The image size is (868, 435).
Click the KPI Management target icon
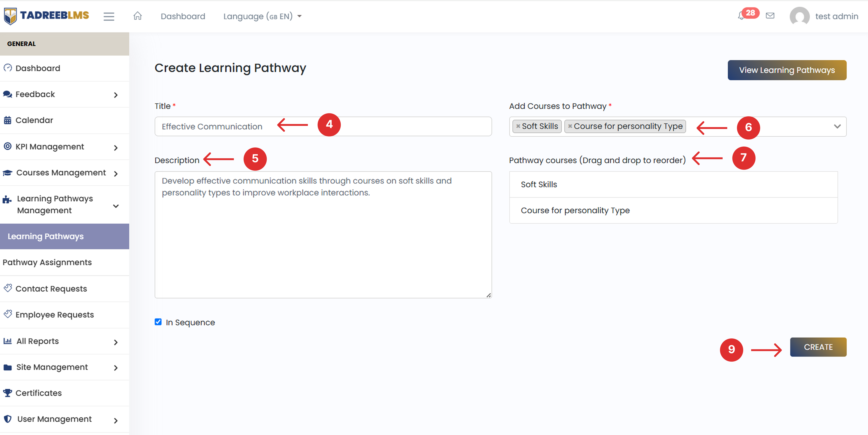click(x=8, y=146)
